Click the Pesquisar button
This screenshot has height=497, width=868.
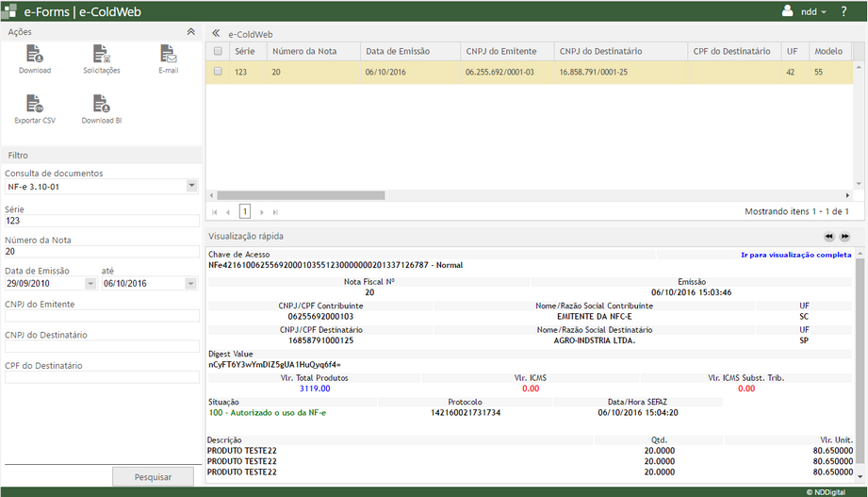pyautogui.click(x=153, y=477)
